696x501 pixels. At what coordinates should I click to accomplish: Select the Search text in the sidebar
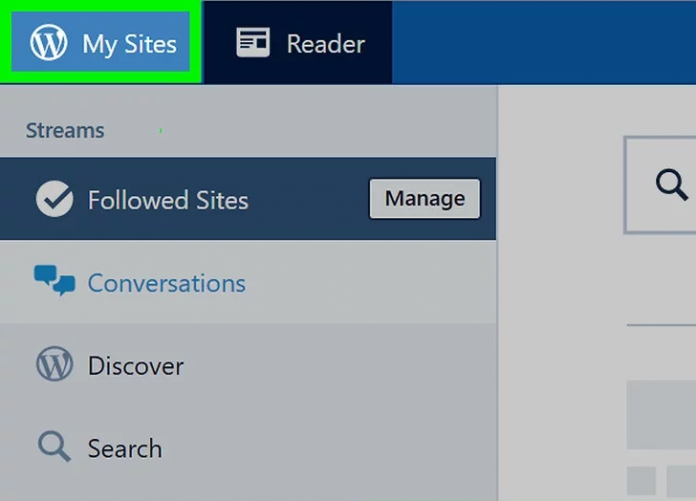click(x=124, y=448)
